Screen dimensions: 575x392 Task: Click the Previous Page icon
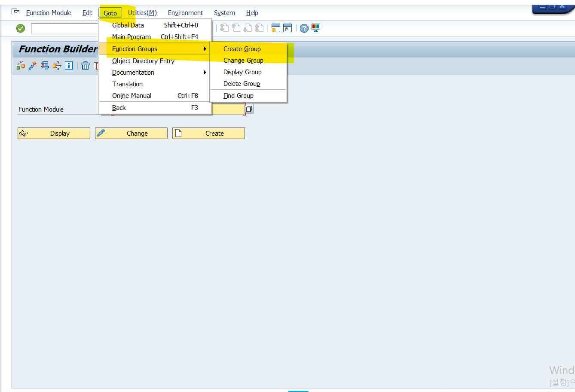pos(236,28)
